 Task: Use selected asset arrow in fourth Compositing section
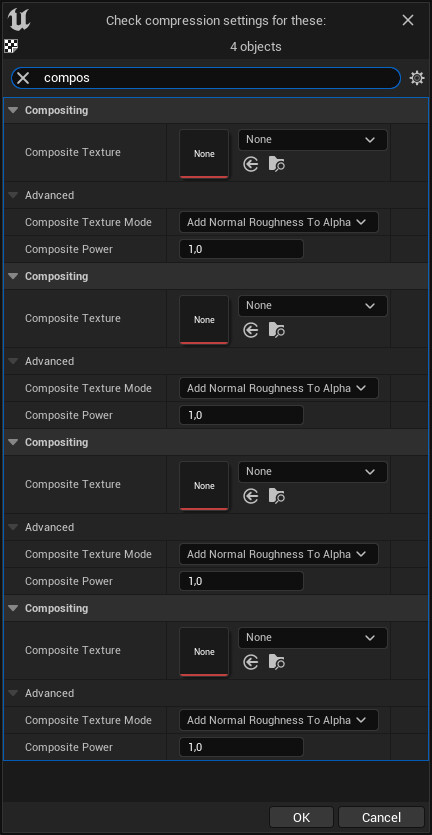coord(251,662)
